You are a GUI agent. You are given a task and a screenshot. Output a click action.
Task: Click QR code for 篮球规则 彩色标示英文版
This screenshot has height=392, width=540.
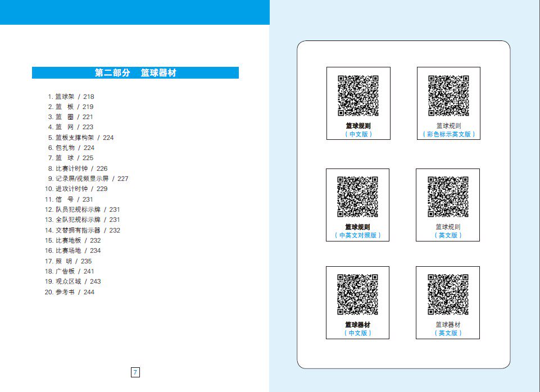448,95
